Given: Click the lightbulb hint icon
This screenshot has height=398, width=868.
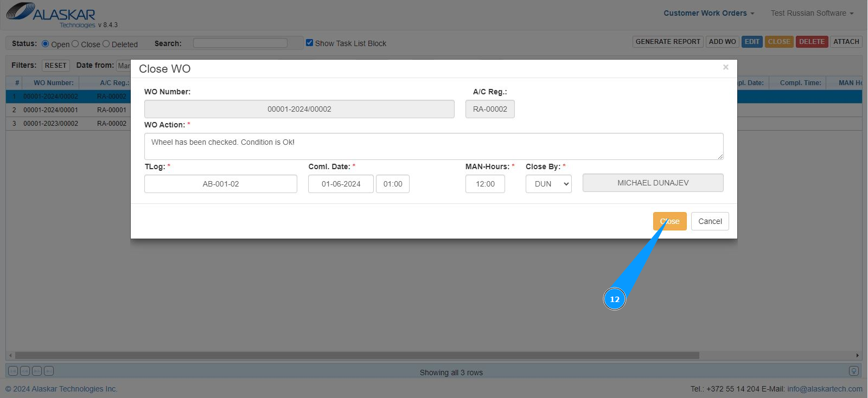Looking at the screenshot, I should pos(853,371).
